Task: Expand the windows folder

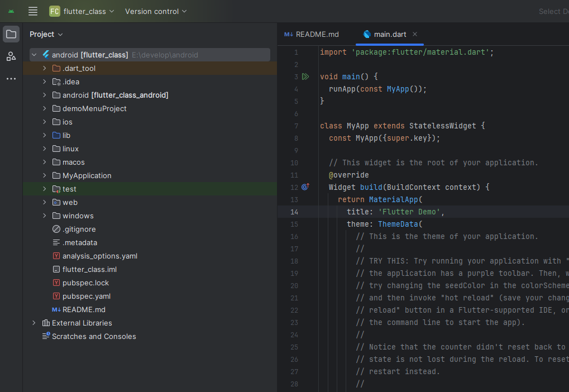Action: click(x=44, y=216)
